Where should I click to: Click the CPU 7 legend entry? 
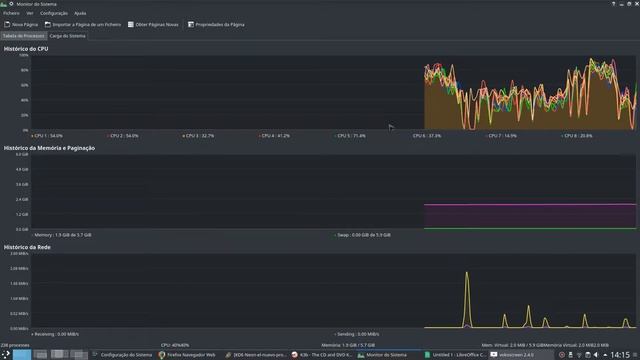pyautogui.click(x=501, y=136)
